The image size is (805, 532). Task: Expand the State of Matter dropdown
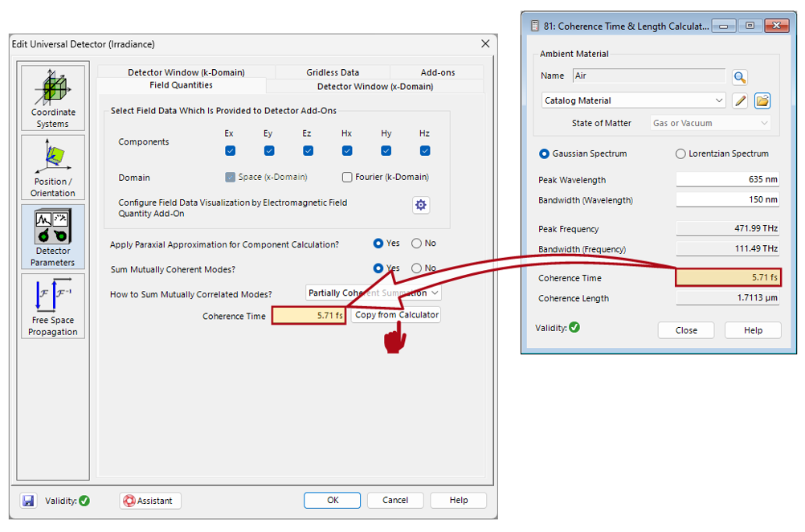[710, 123]
